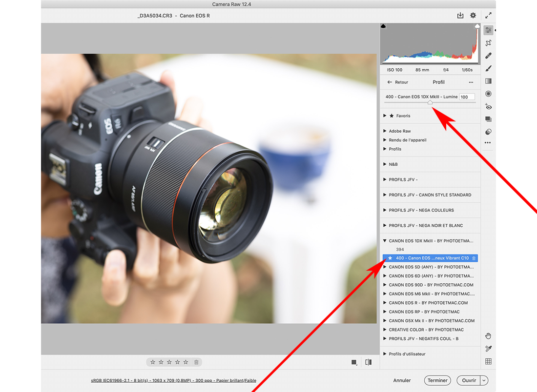
Task: Open the dropdown arrow next to Ouvrir
Action: (484, 380)
